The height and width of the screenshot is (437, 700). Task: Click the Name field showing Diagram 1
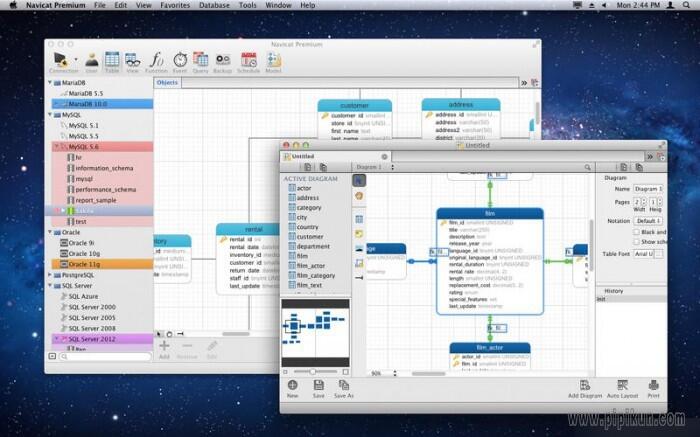point(648,189)
